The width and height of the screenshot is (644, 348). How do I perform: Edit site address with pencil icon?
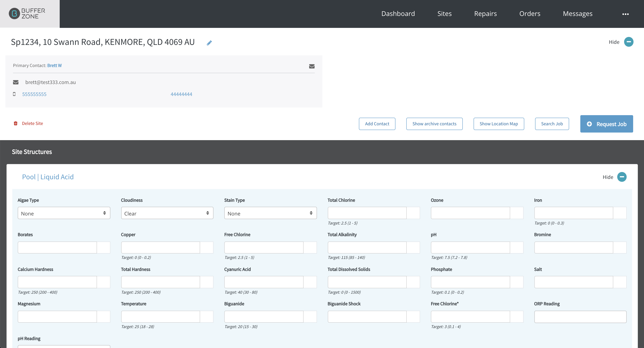[x=209, y=43]
